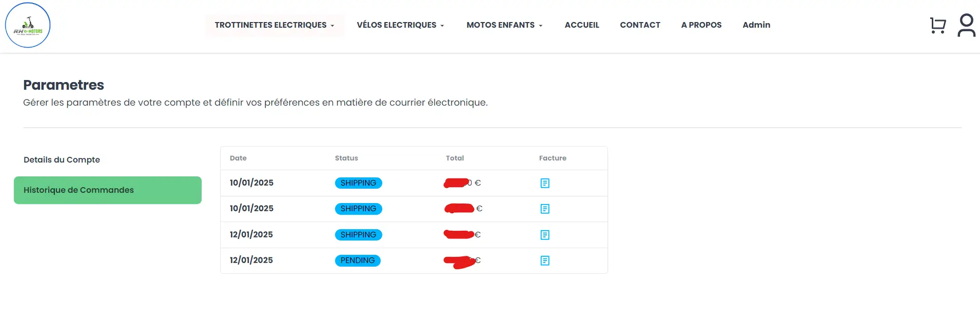This screenshot has width=980, height=322.
Task: Select Historique de Commandes tab
Action: [x=107, y=190]
